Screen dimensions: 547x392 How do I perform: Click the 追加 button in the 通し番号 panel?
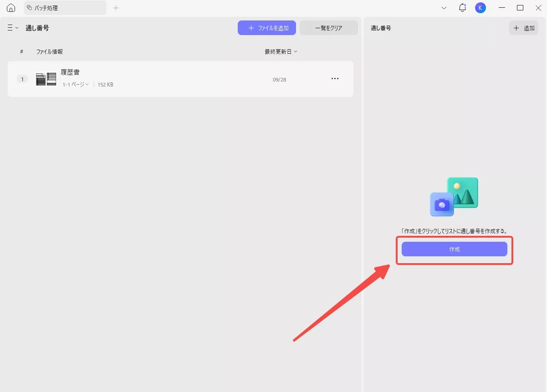523,28
